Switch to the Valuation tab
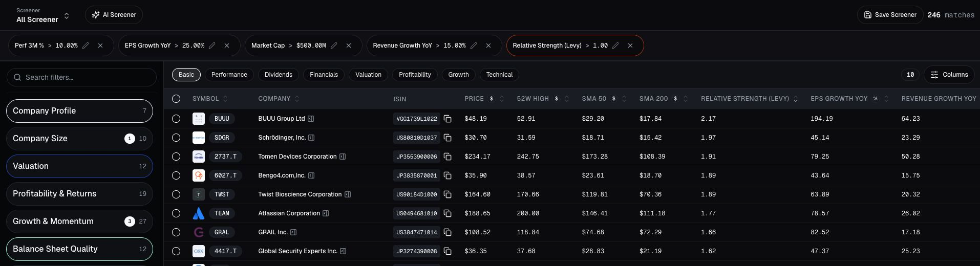This screenshot has height=266, width=980. point(369,75)
